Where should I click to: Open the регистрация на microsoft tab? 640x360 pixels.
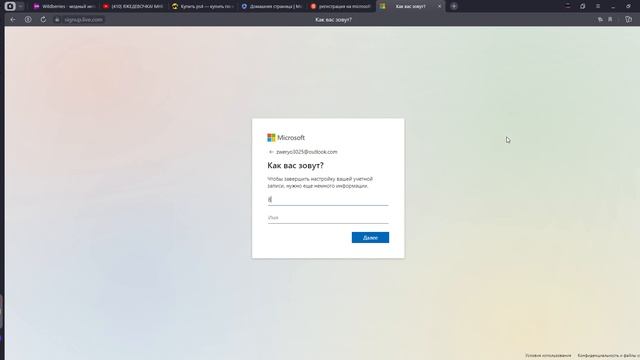coord(341,6)
